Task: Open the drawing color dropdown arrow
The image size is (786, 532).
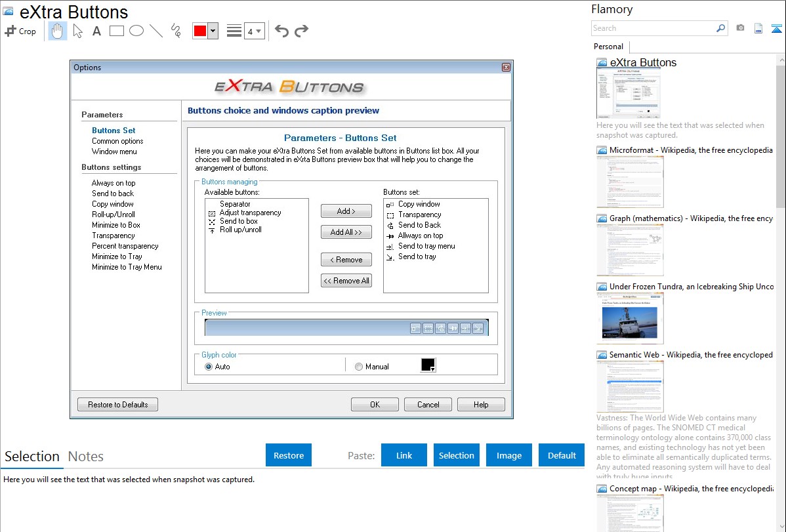Action: click(x=213, y=31)
